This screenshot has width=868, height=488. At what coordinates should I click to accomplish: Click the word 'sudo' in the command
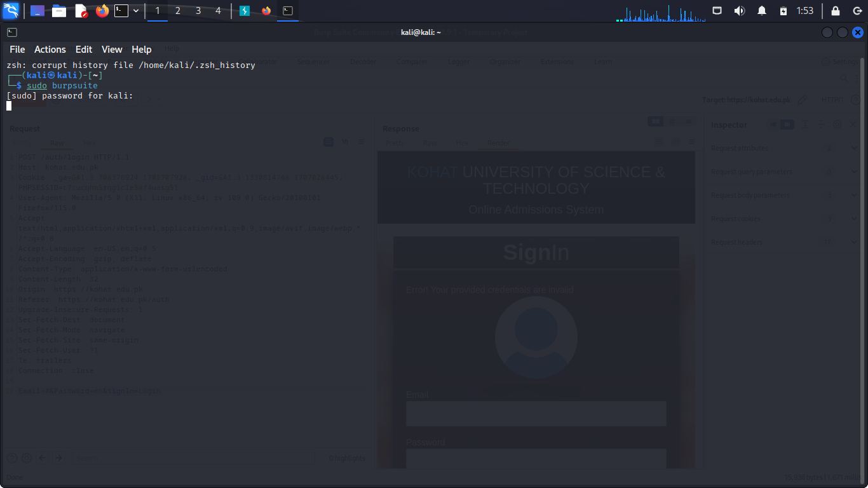tap(37, 85)
